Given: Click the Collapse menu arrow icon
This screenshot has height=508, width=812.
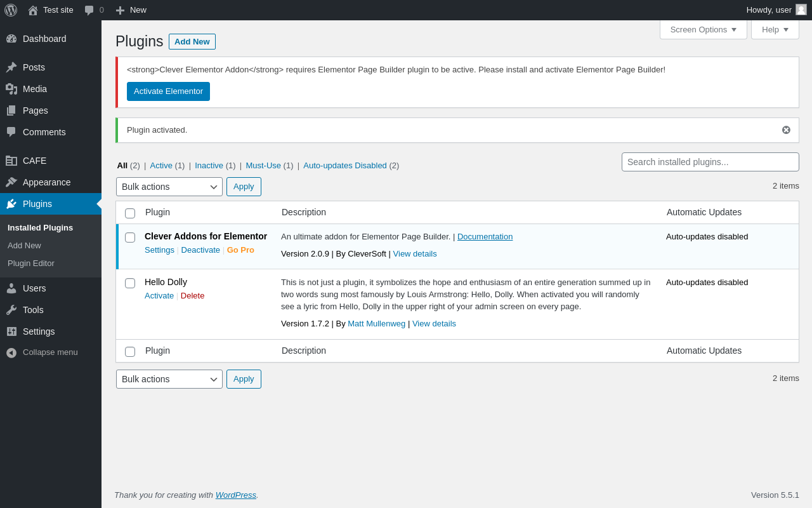Looking at the screenshot, I should coord(11,352).
